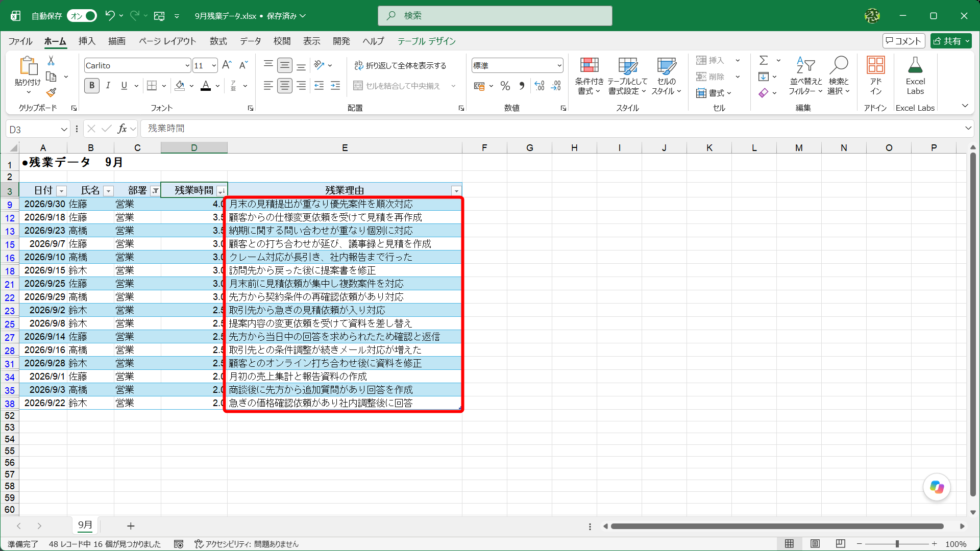The image size is (980, 551).
Task: Click the Borders icon
Action: click(152, 86)
